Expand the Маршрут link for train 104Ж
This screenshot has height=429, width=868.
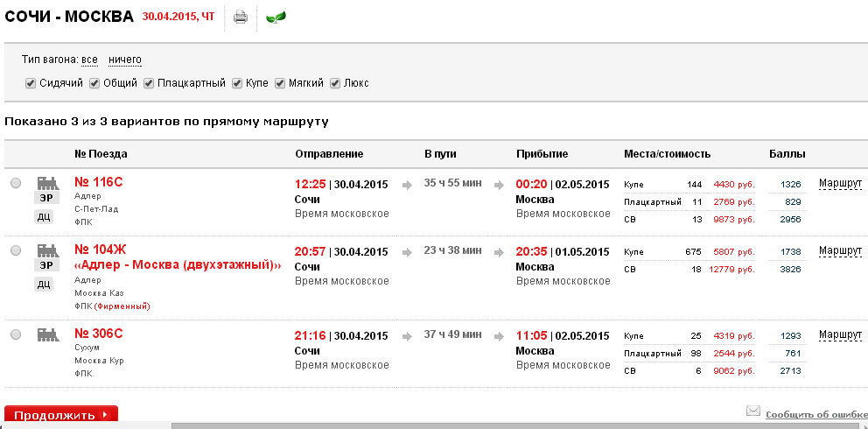point(840,251)
